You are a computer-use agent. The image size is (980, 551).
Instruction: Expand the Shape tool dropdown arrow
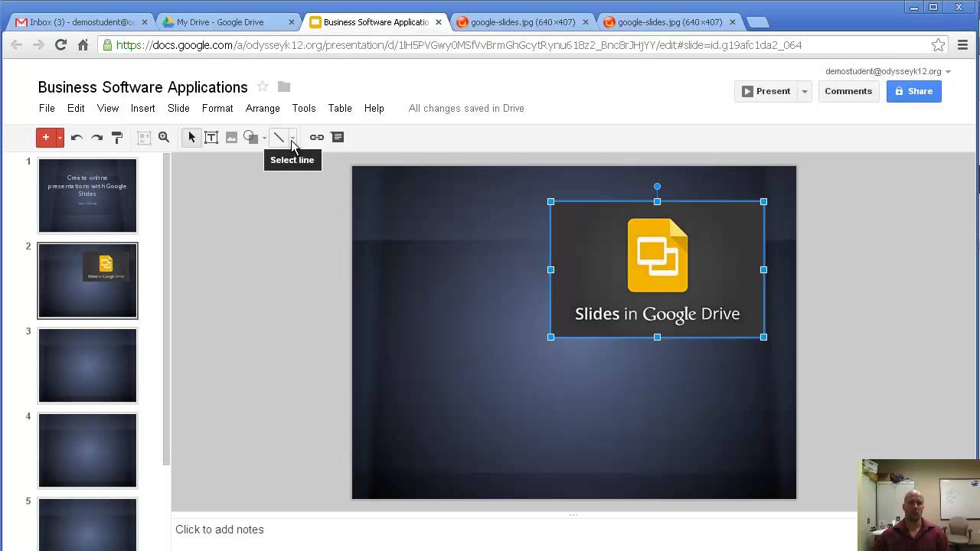point(264,138)
